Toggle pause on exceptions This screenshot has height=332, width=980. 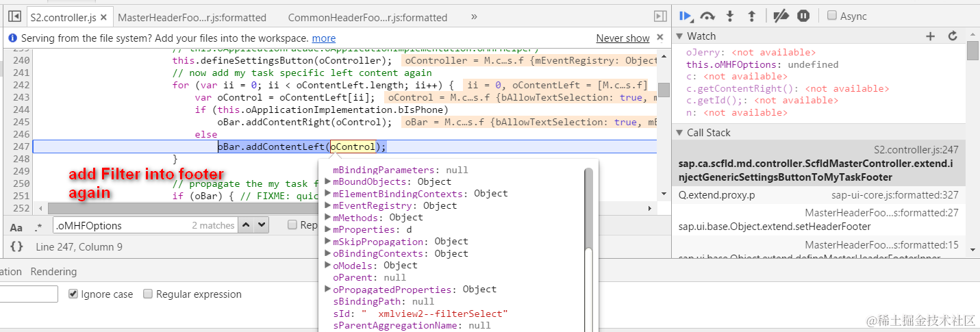click(804, 16)
